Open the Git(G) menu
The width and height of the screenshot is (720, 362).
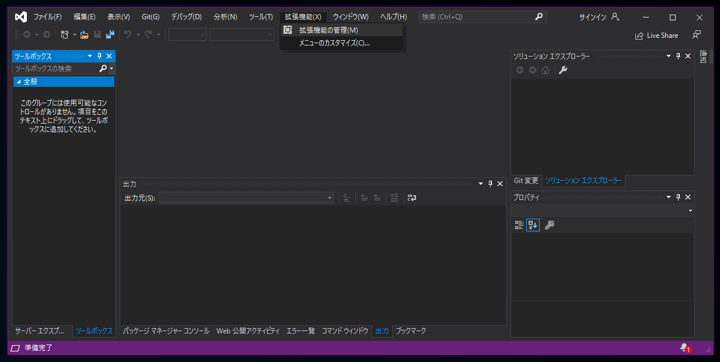(151, 17)
